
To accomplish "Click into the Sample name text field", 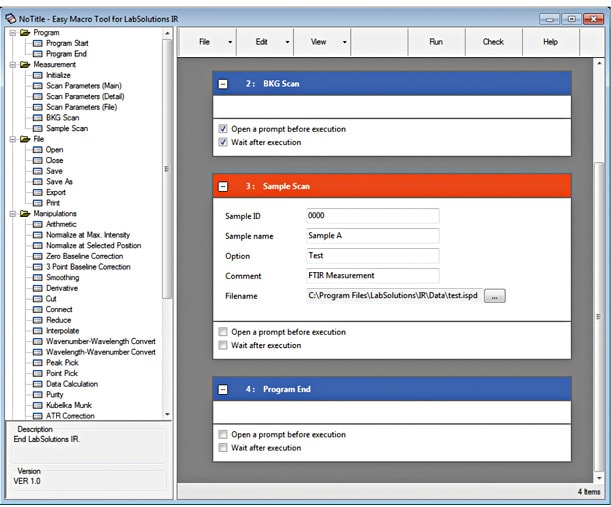I will [x=372, y=236].
